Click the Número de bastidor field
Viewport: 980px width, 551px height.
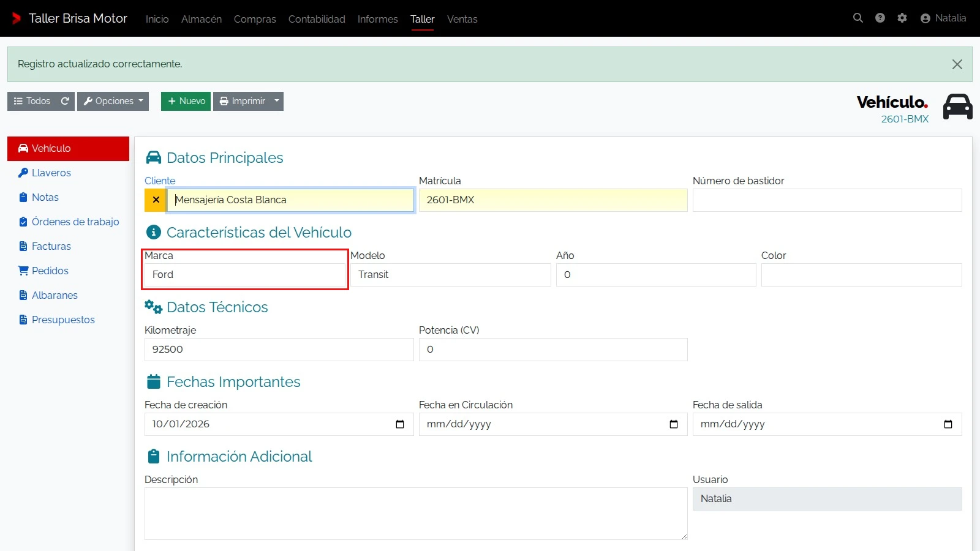click(x=827, y=200)
